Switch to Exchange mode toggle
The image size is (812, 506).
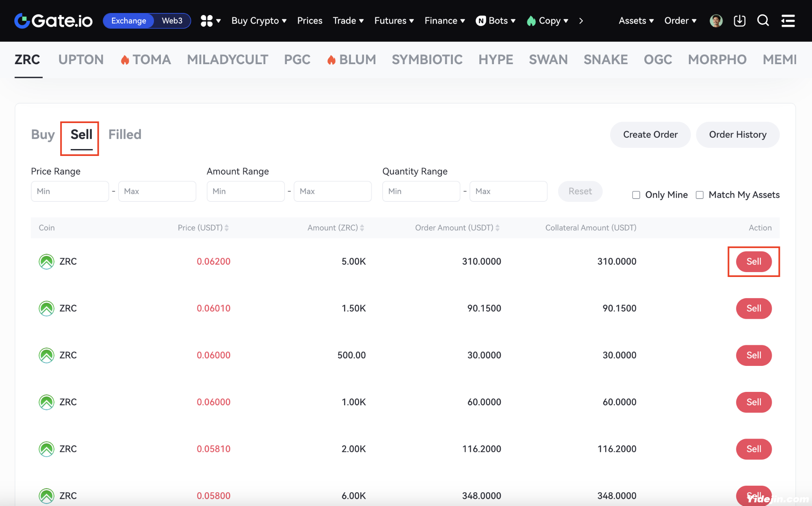(128, 21)
